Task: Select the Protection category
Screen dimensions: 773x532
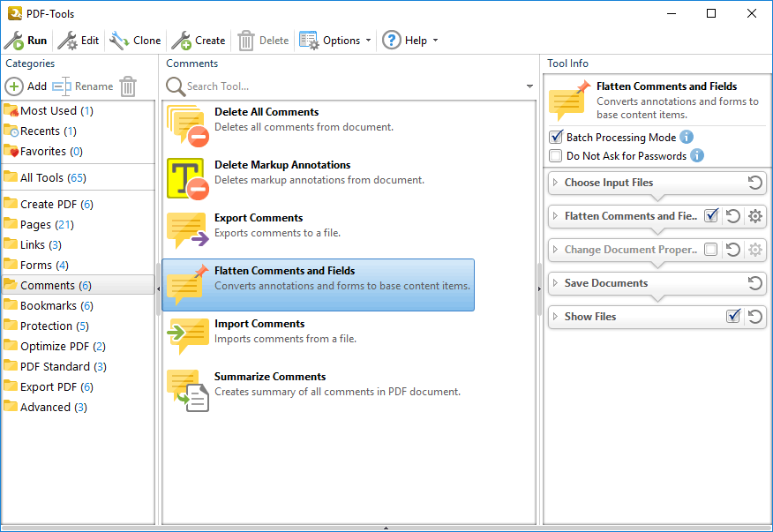Action: 79,326
